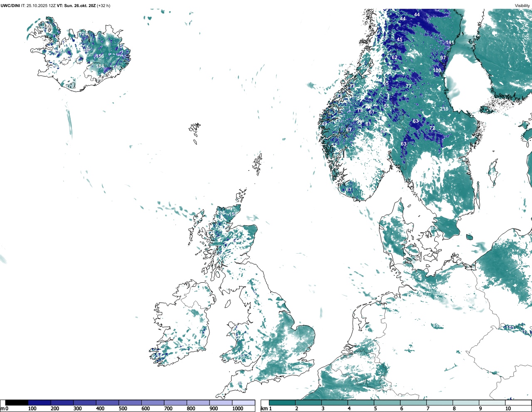Click the black 0–100 m legend swatch
This screenshot has width=532, height=412.
click(17, 402)
